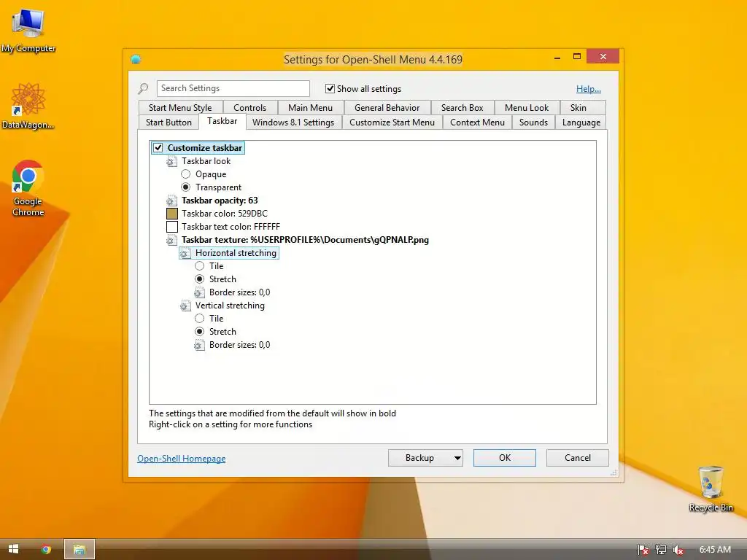Click the Cancel button
Image resolution: width=747 pixels, height=560 pixels.
578,458
